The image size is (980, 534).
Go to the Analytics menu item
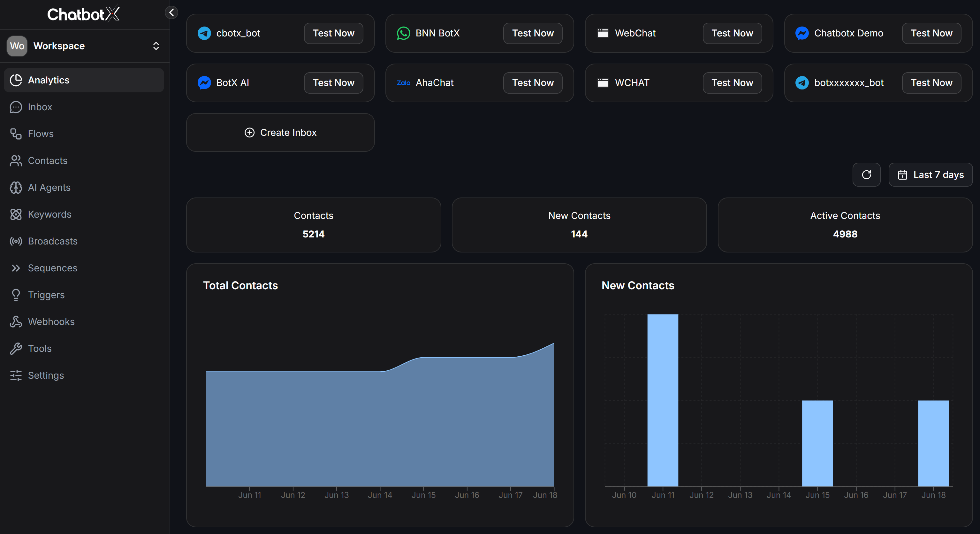[x=84, y=80]
